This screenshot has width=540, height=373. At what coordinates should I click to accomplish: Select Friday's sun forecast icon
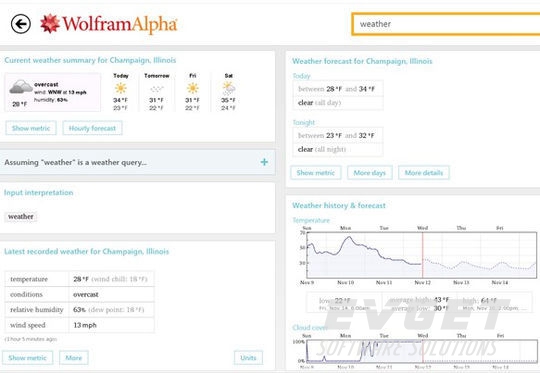coord(193,88)
